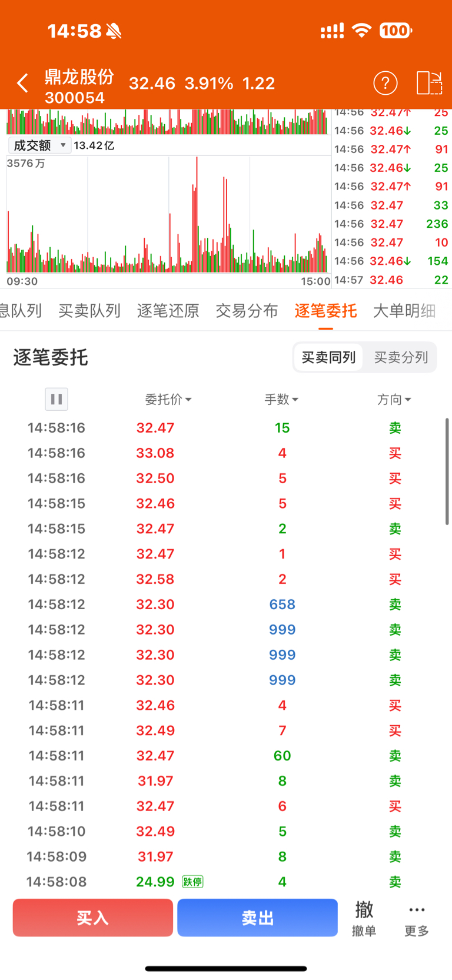Sort by 委托价 column
452x980 pixels.
click(x=168, y=400)
